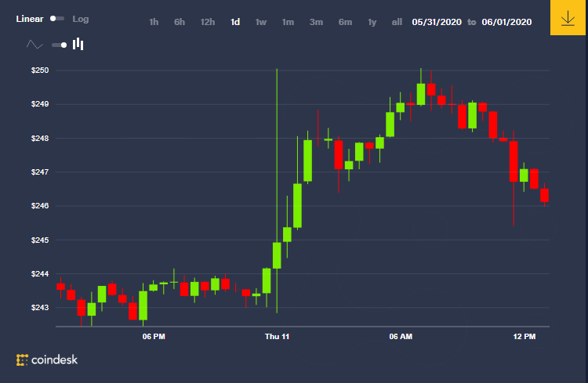This screenshot has width=588, height=383.
Task: Click the yellow download chart button
Action: [x=568, y=17]
